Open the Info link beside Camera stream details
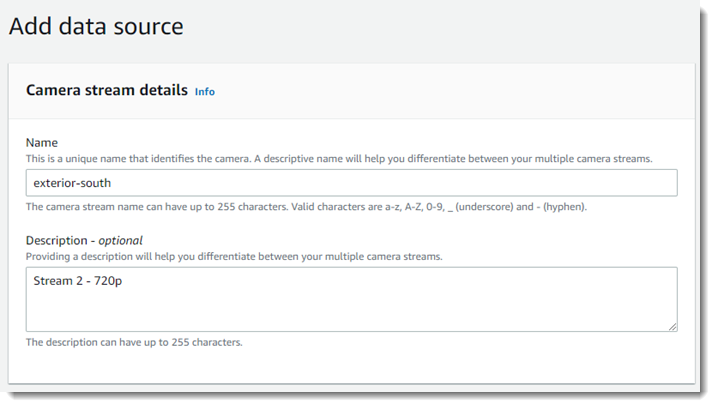The width and height of the screenshot is (715, 407). point(204,91)
